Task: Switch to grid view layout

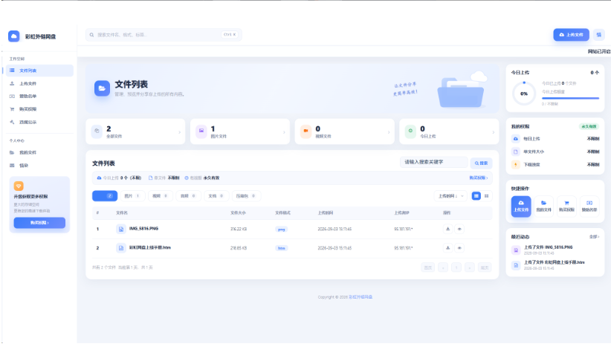Action: tap(486, 196)
